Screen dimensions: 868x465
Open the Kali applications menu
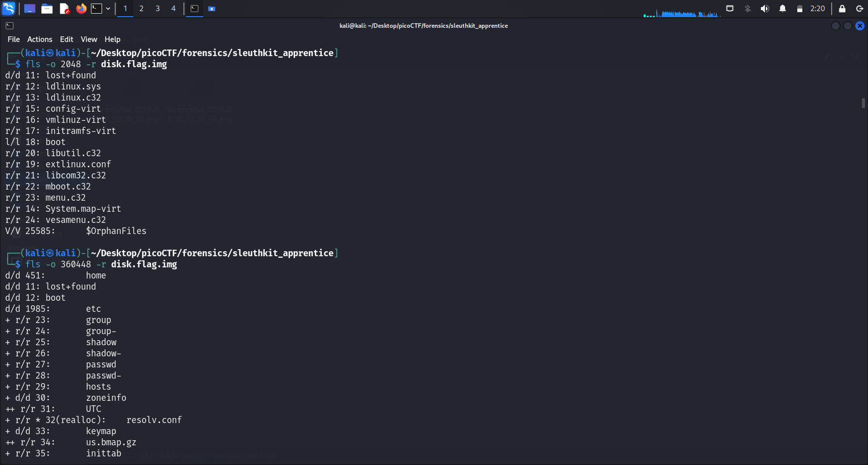(x=9, y=9)
